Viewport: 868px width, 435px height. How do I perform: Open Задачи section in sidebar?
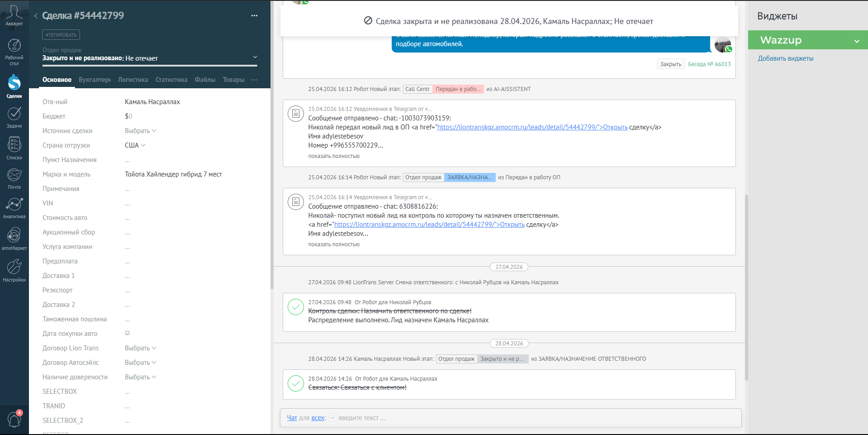[x=14, y=117]
